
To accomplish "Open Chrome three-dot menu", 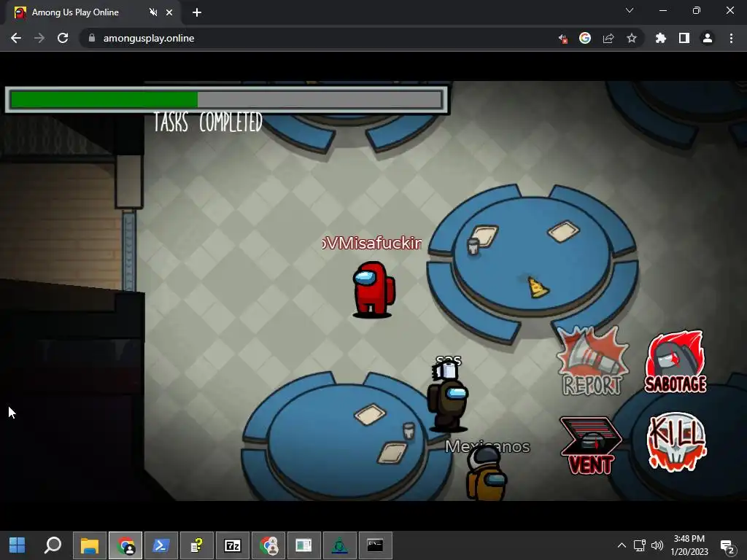I will pyautogui.click(x=731, y=38).
